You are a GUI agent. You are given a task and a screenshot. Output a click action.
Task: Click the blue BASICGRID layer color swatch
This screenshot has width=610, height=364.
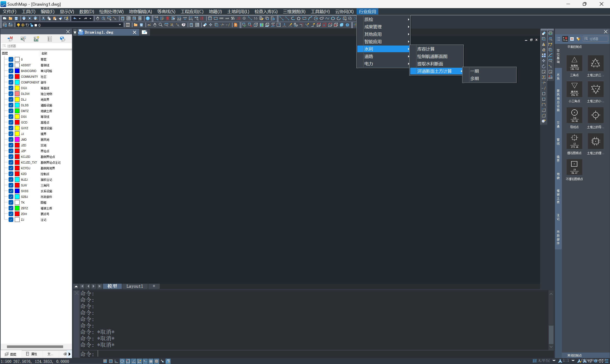tap(17, 71)
